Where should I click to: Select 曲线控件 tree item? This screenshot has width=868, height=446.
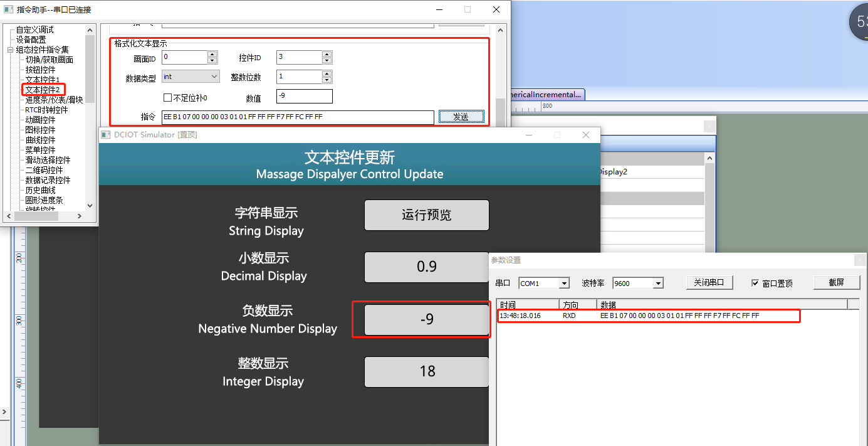pos(40,140)
